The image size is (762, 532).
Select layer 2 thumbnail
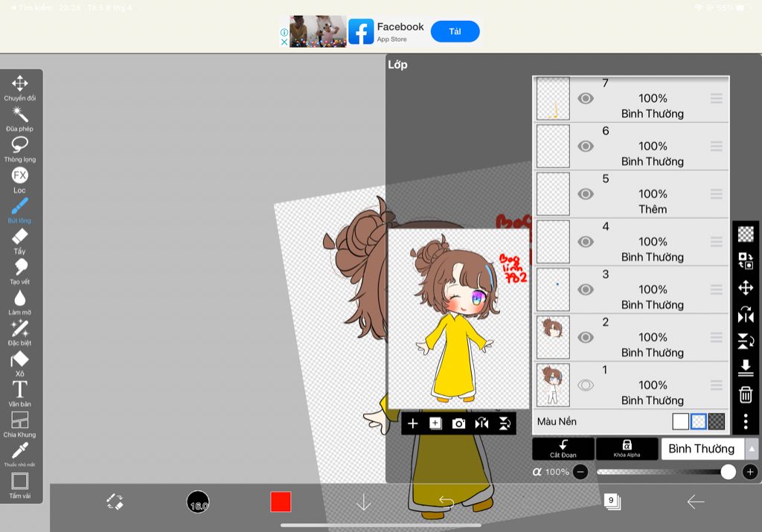(553, 337)
